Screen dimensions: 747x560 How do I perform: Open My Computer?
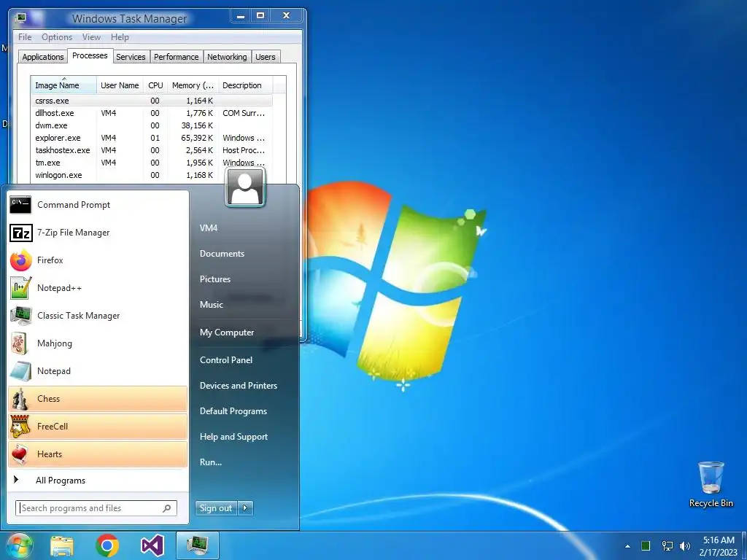(227, 332)
